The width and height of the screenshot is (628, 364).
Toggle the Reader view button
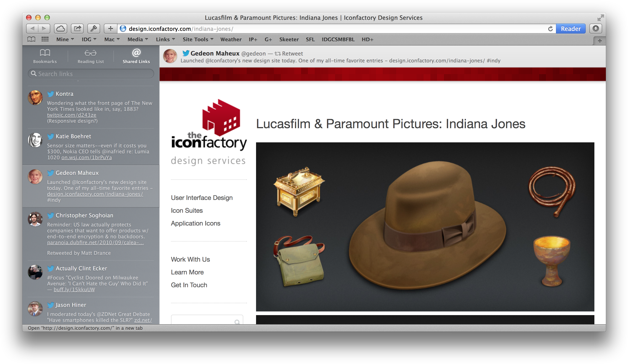pyautogui.click(x=570, y=29)
